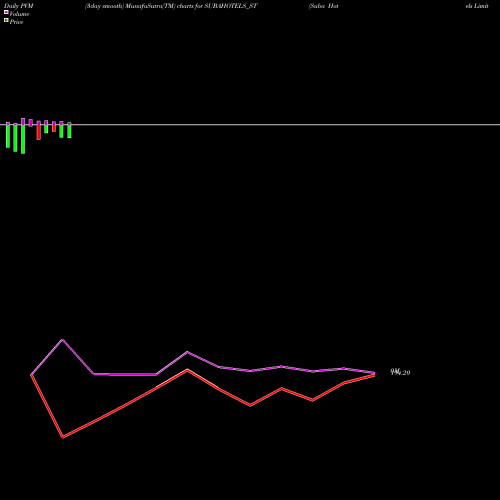Click the Volume legend color swatch
Screen dimensions: 500x500
pos(6,12)
